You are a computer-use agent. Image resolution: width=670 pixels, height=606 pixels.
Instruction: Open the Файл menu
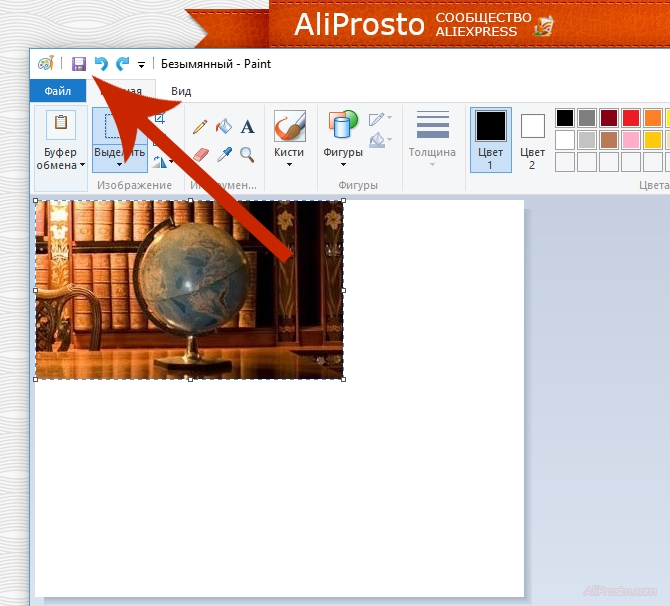[x=58, y=91]
